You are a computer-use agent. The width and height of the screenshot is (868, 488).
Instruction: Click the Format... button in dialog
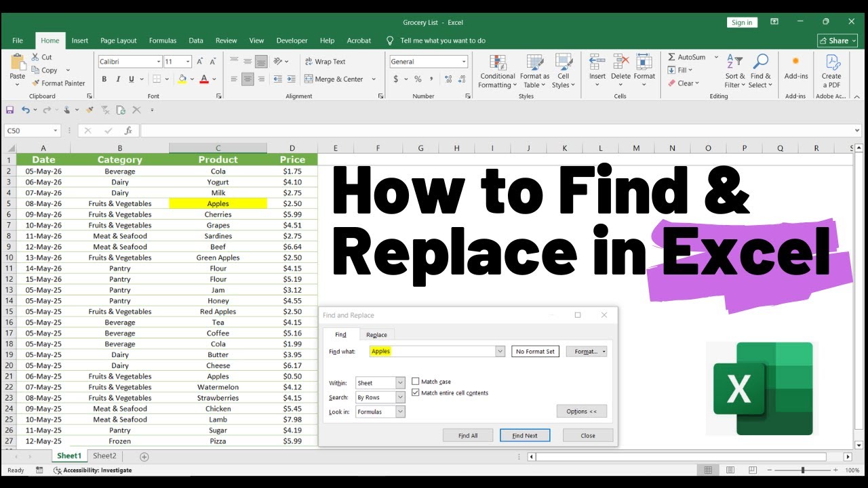click(586, 351)
